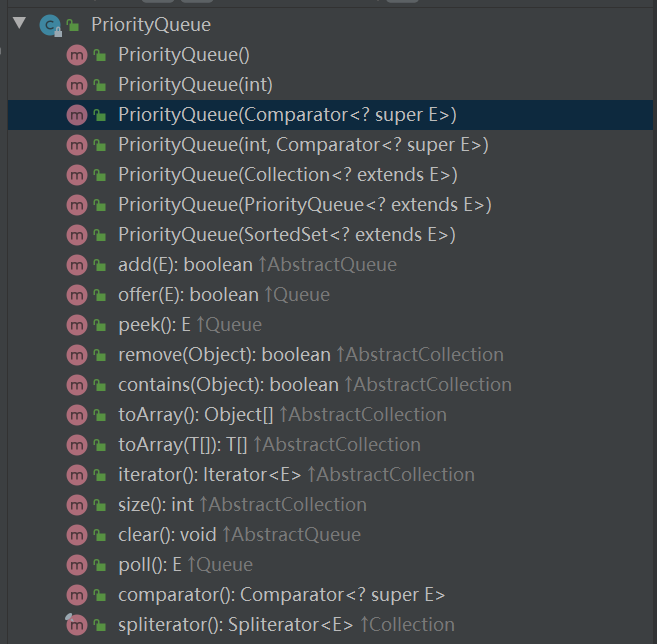This screenshot has width=657, height=644.
Task: Click the PriorityQueue class icon
Action: pos(49,25)
